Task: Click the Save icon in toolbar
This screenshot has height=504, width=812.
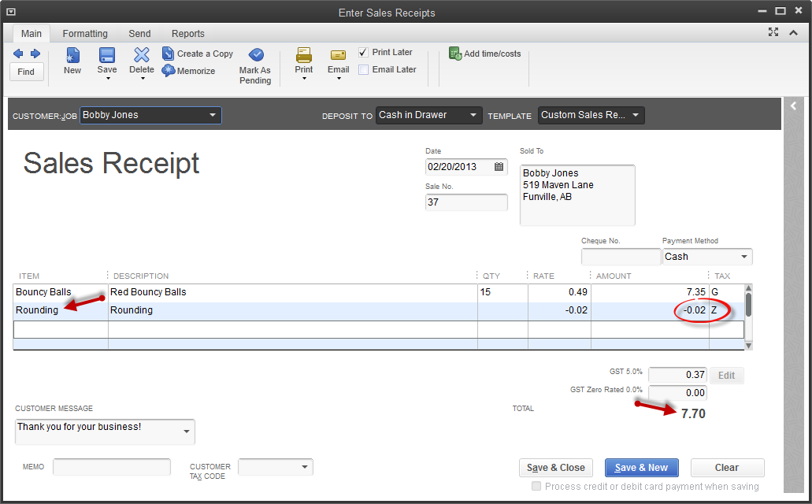Action: pos(107,56)
